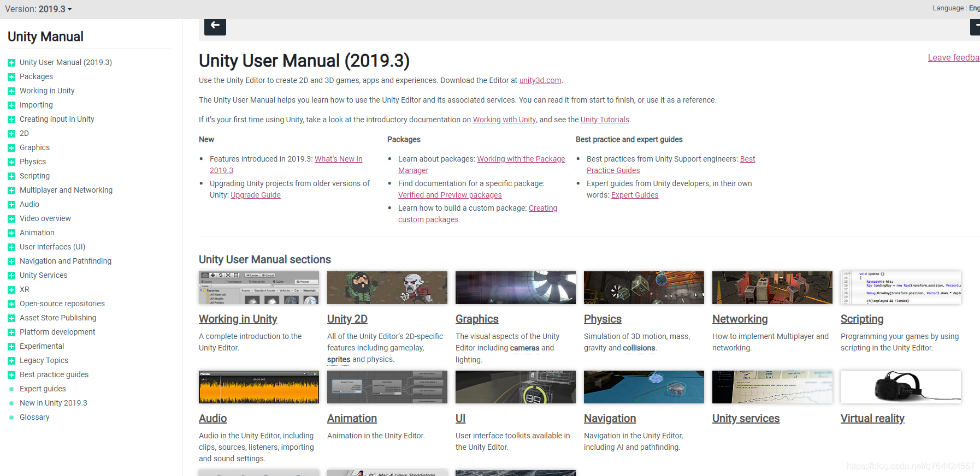The width and height of the screenshot is (980, 476).
Task: Expand the Open-source repositories plus icon
Action: 11,304
